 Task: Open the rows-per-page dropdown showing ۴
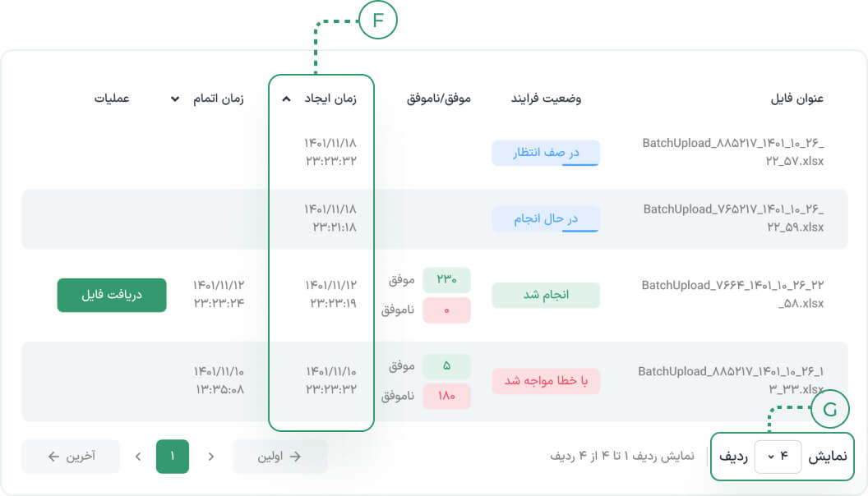[778, 457]
